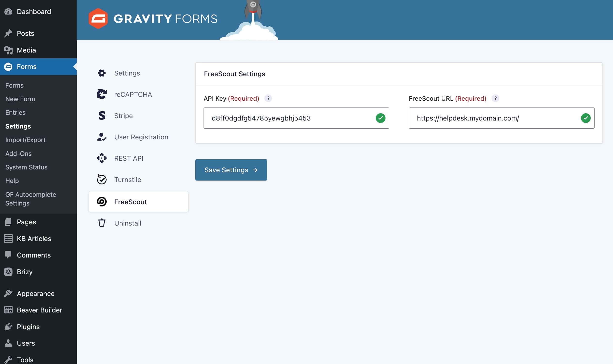Open Entries submenu link
This screenshot has height=364, width=613.
tap(16, 112)
